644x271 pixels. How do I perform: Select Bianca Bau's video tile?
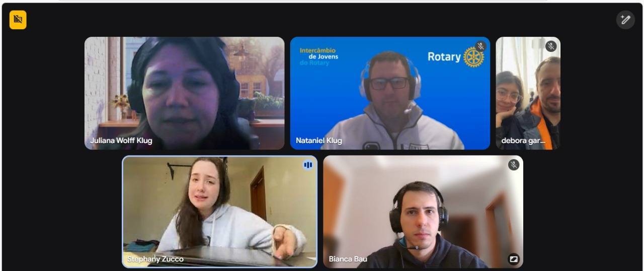(423, 212)
